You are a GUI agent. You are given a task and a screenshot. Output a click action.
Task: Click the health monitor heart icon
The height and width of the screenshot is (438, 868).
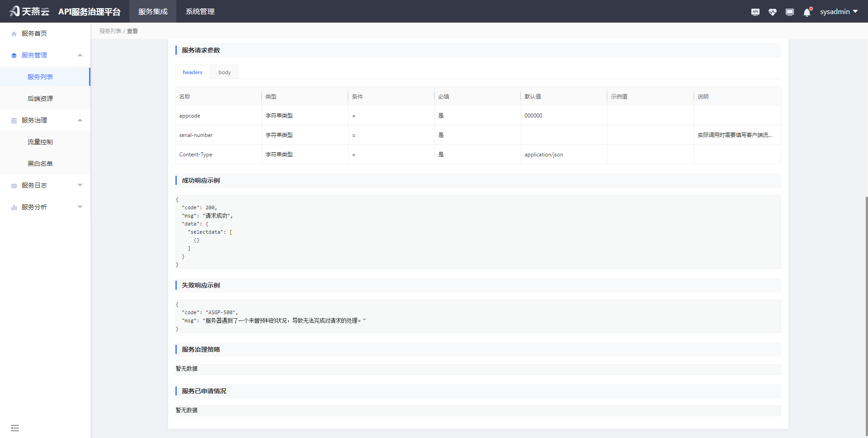pyautogui.click(x=773, y=12)
